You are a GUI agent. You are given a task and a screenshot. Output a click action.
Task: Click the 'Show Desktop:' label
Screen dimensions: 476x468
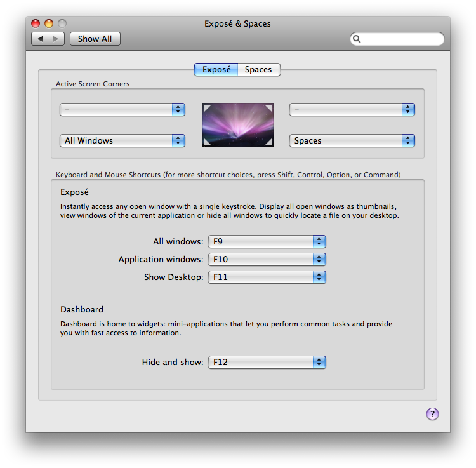click(174, 277)
